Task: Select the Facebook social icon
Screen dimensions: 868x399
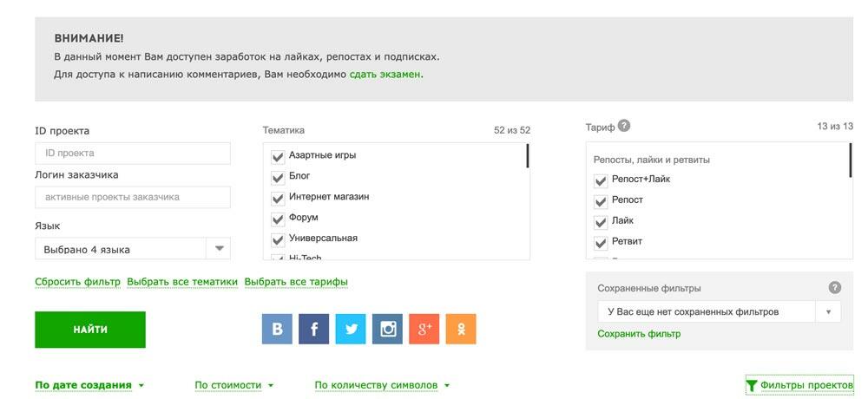Action: [314, 330]
